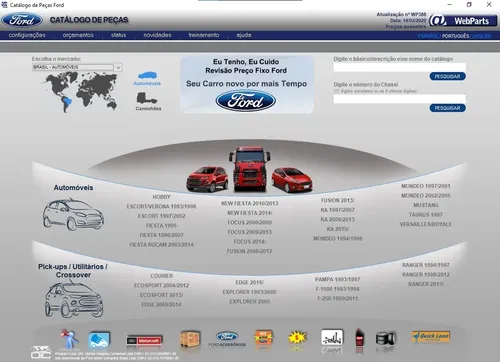
Task: Switch language to Português
Action: tap(455, 36)
